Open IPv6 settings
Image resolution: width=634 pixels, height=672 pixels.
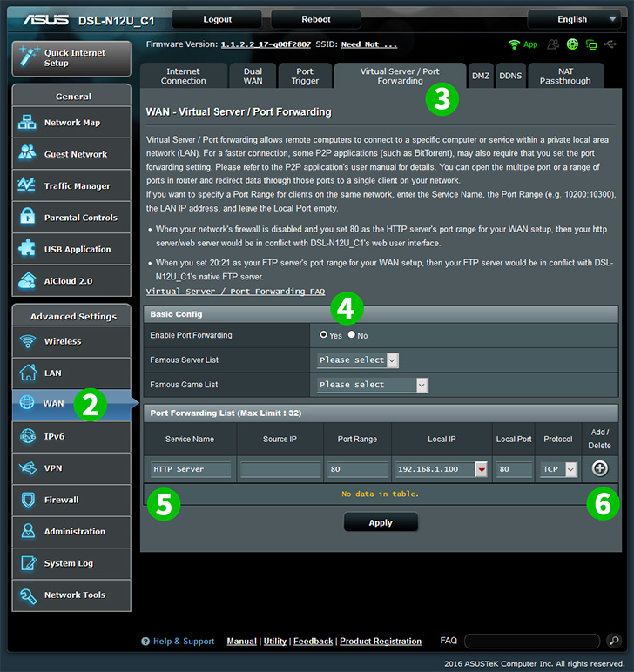(x=71, y=437)
